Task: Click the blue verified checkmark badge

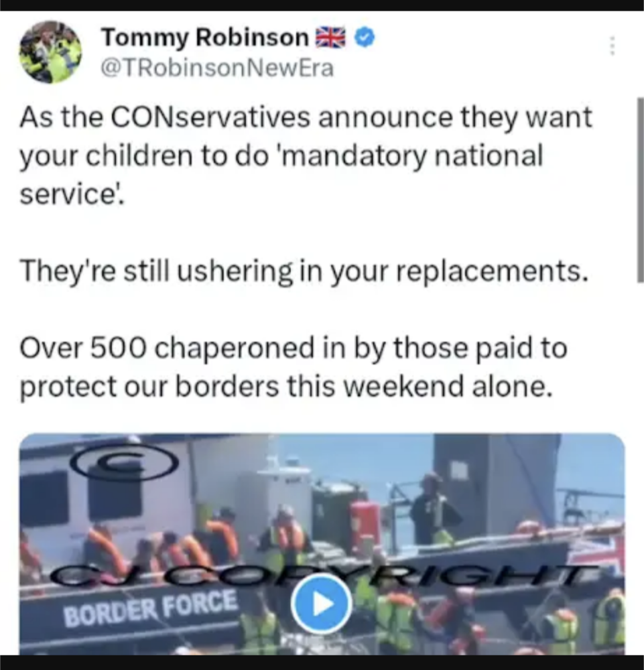Action: pyautogui.click(x=365, y=38)
